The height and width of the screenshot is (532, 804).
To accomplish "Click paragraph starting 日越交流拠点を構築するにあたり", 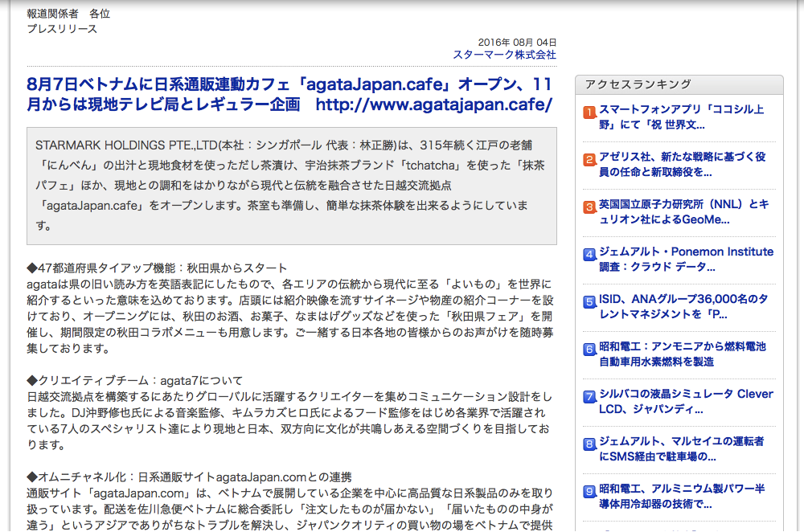I will pyautogui.click(x=289, y=421).
